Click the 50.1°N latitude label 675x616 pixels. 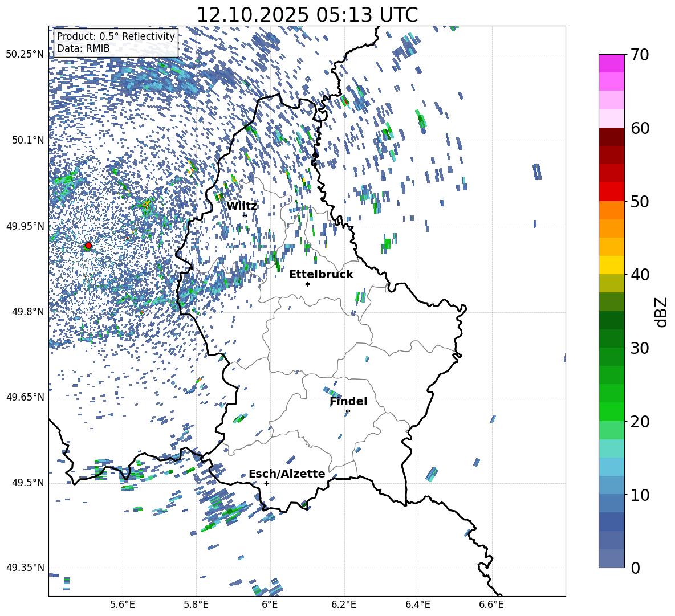pos(28,140)
